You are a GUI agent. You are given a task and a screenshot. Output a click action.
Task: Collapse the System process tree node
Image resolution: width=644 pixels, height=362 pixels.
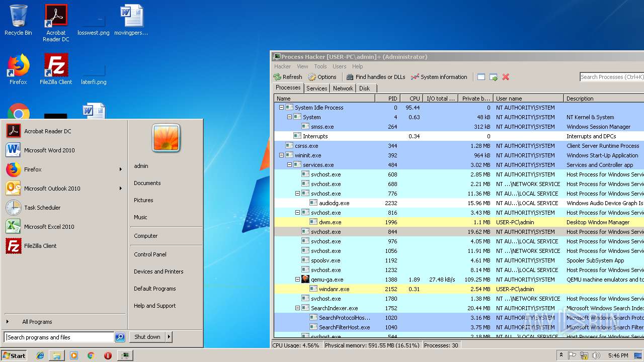pyautogui.click(x=289, y=117)
